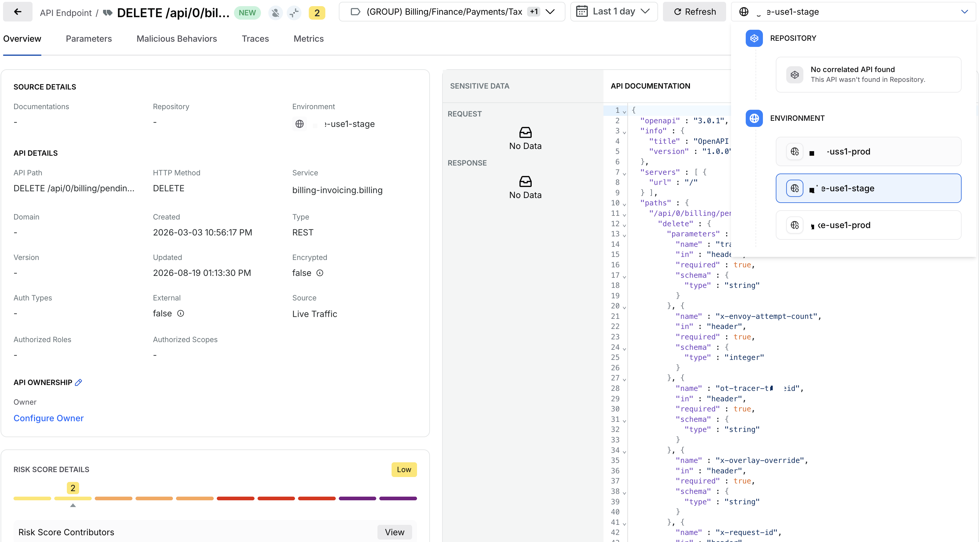The image size is (980, 542).
Task: Click the globe icon on uss1-prod row
Action: [x=795, y=151]
